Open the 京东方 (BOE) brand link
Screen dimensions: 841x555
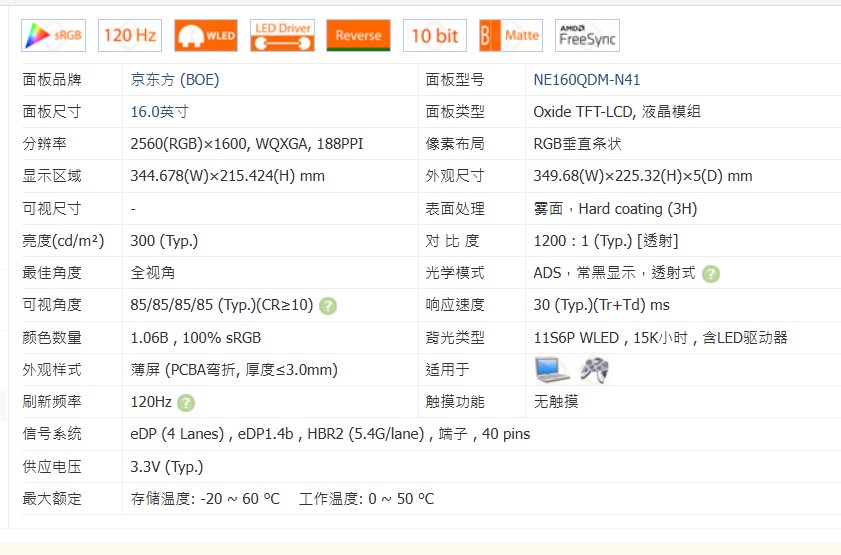175,79
